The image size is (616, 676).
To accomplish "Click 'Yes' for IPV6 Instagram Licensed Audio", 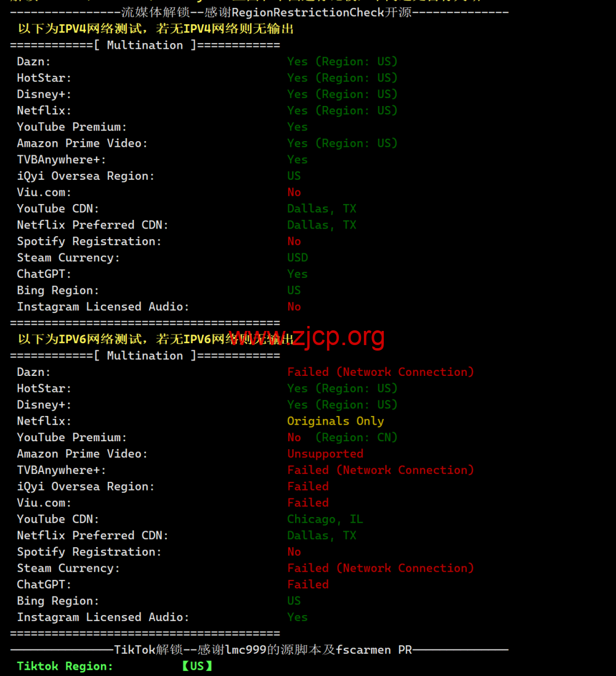I will 298,617.
